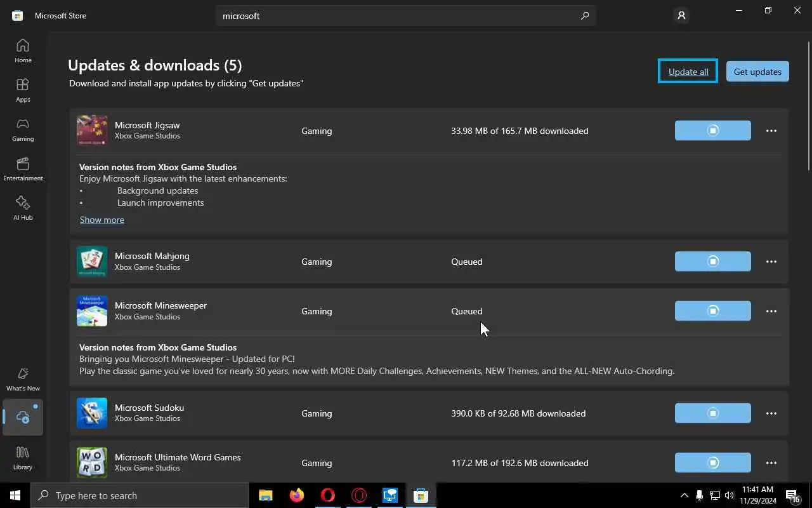Open more options for Microsoft Minesweeper
The width and height of the screenshot is (812, 508).
771,311
